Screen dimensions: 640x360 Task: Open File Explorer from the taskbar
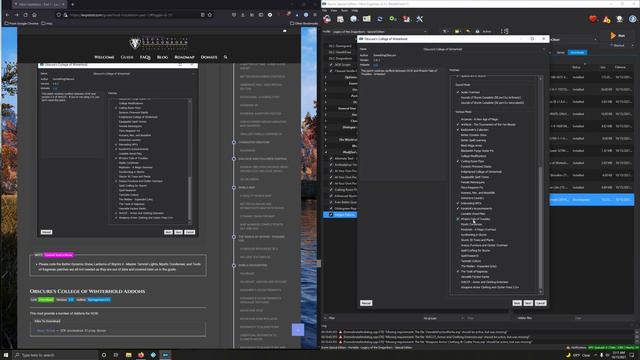(x=129, y=355)
